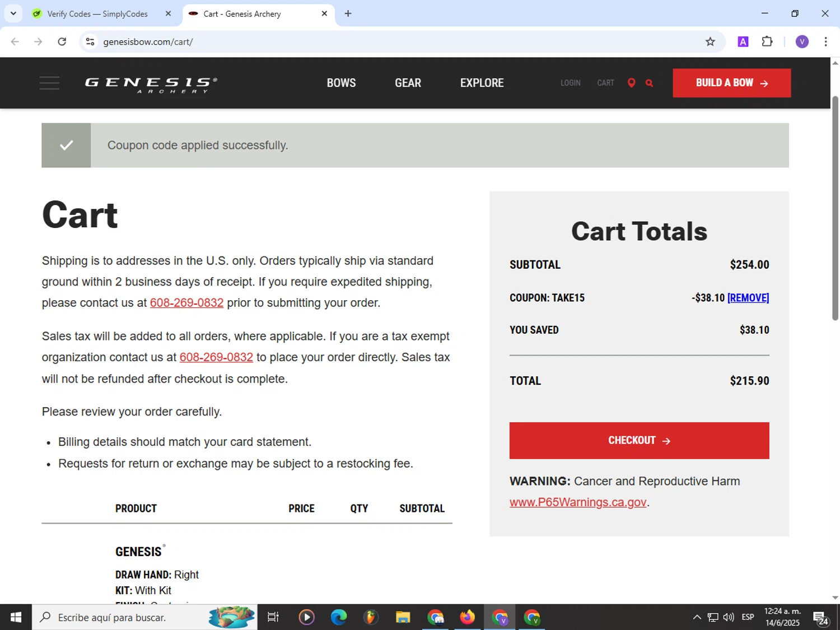The height and width of the screenshot is (630, 840).
Task: Reload the page
Action: click(62, 41)
